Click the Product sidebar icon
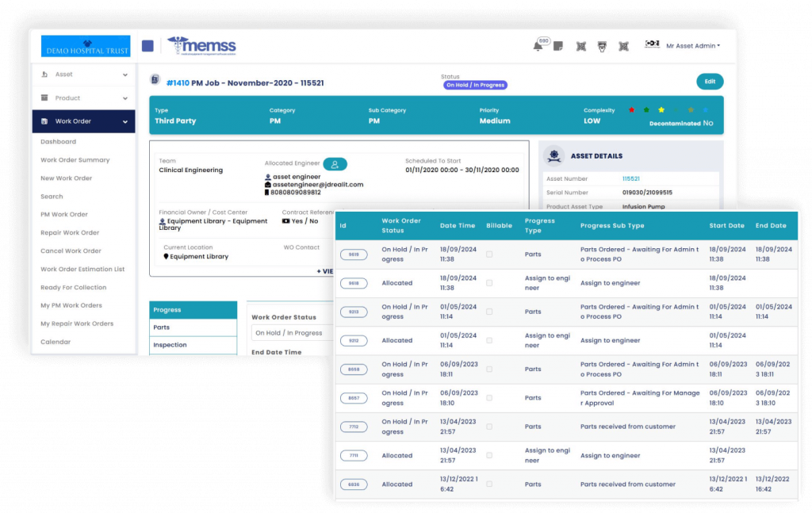This screenshot has width=812, height=513. (44, 98)
